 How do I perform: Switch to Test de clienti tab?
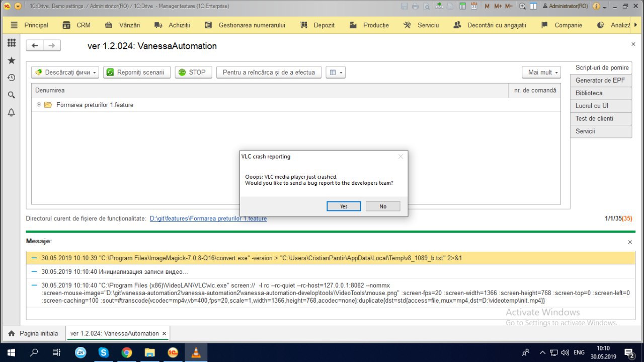[601, 119]
